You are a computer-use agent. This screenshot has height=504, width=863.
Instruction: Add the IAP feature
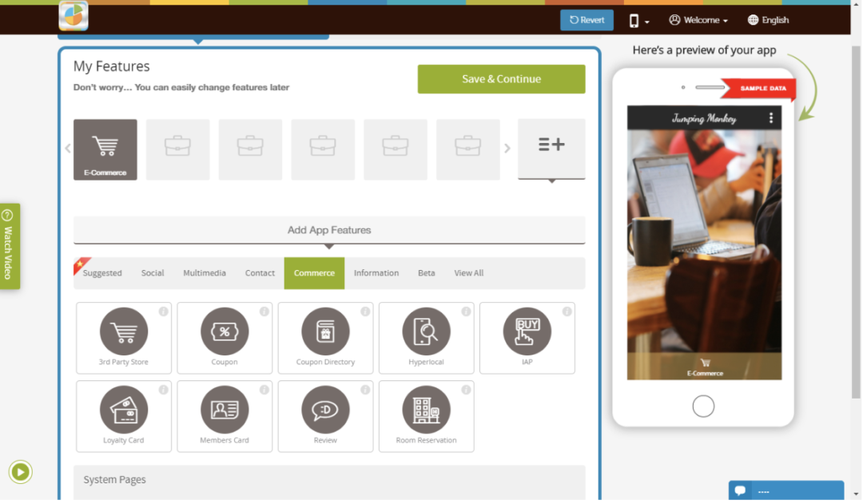click(527, 337)
